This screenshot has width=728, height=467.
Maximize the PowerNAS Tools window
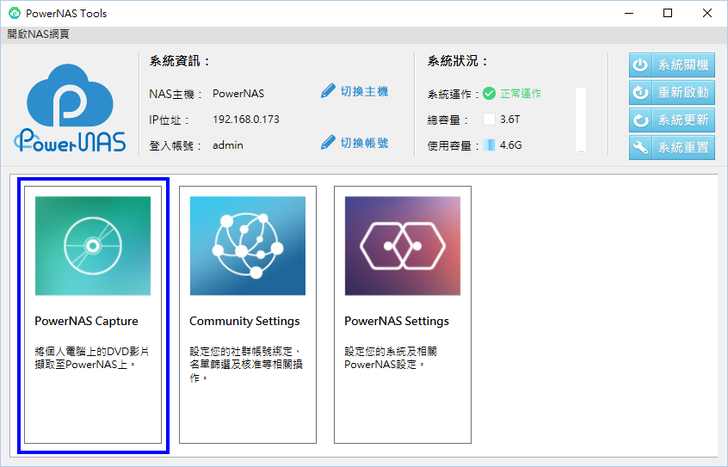[667, 13]
